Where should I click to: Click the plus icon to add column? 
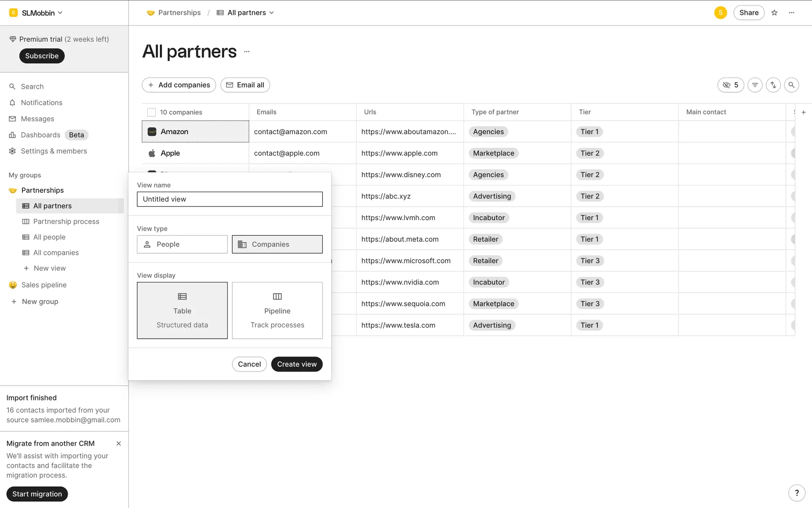[x=804, y=112]
